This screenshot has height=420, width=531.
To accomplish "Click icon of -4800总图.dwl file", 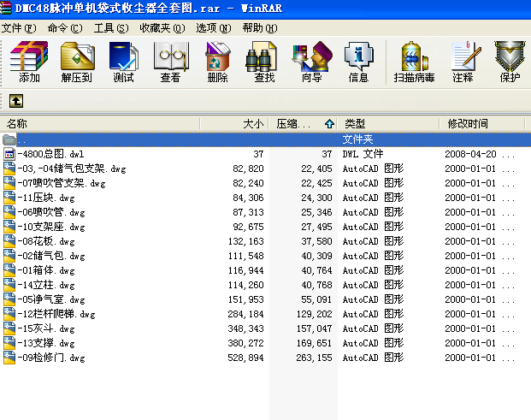I will point(9,154).
